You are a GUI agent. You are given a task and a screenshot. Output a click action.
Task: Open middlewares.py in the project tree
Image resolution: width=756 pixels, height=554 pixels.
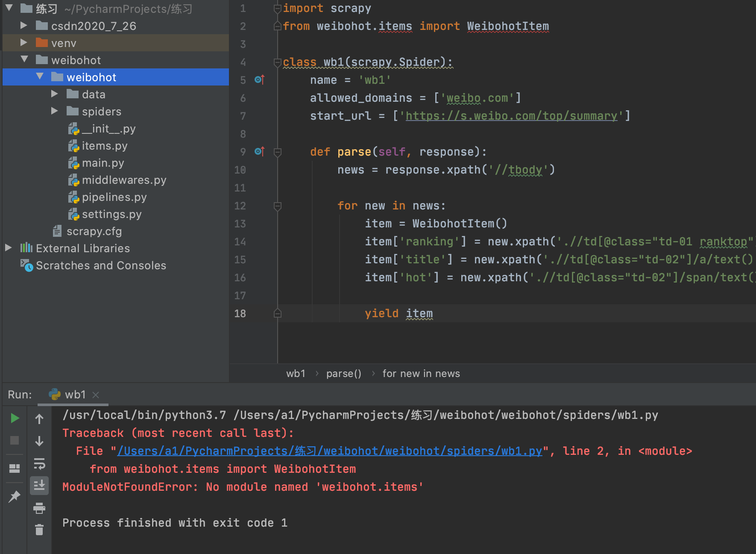124,180
